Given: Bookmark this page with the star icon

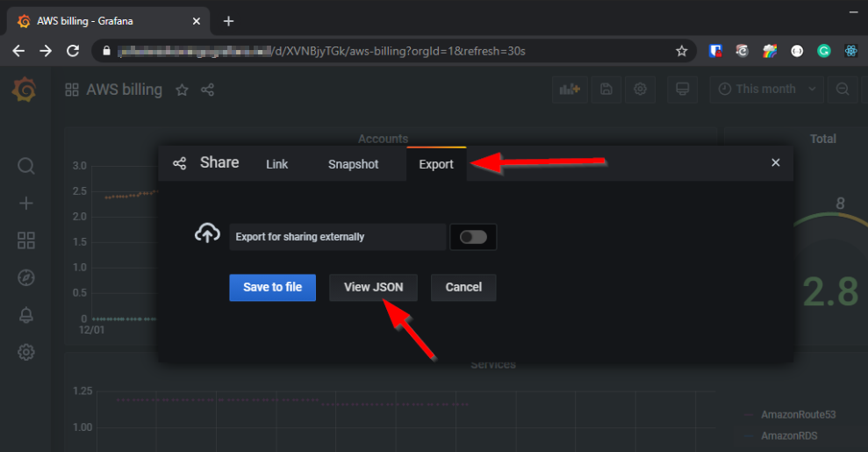Looking at the screenshot, I should (x=681, y=51).
